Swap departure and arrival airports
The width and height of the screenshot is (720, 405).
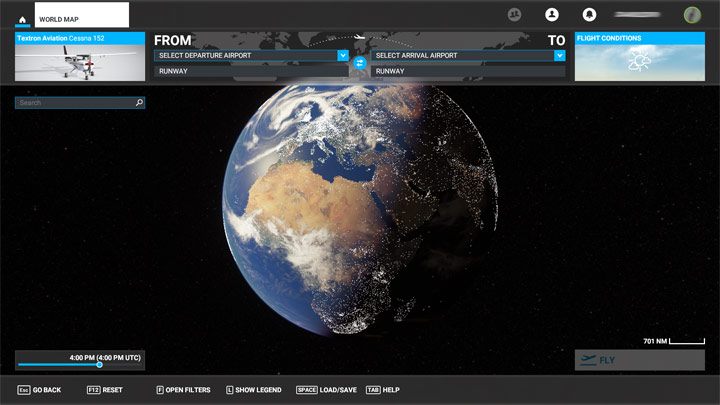pyautogui.click(x=360, y=63)
